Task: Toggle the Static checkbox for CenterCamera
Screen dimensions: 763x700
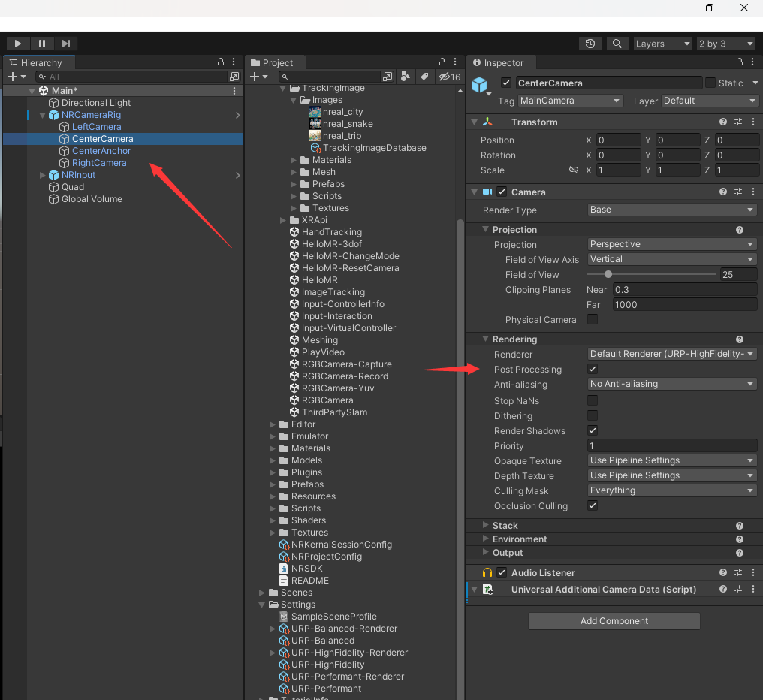Action: (x=710, y=83)
